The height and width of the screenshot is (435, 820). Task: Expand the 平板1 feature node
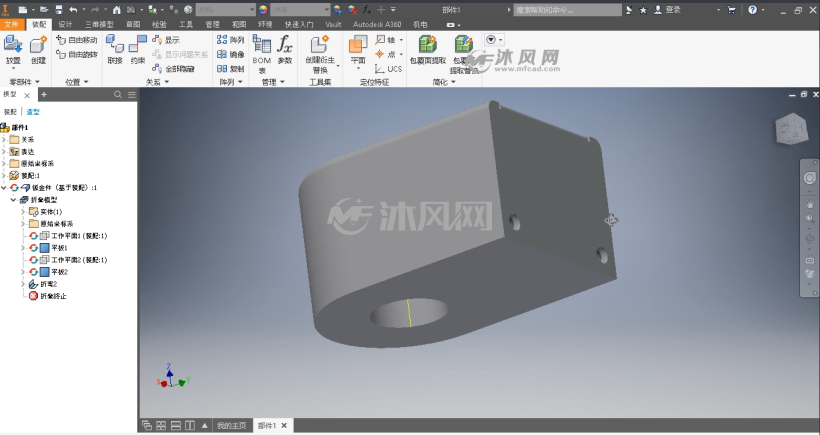tap(23, 247)
